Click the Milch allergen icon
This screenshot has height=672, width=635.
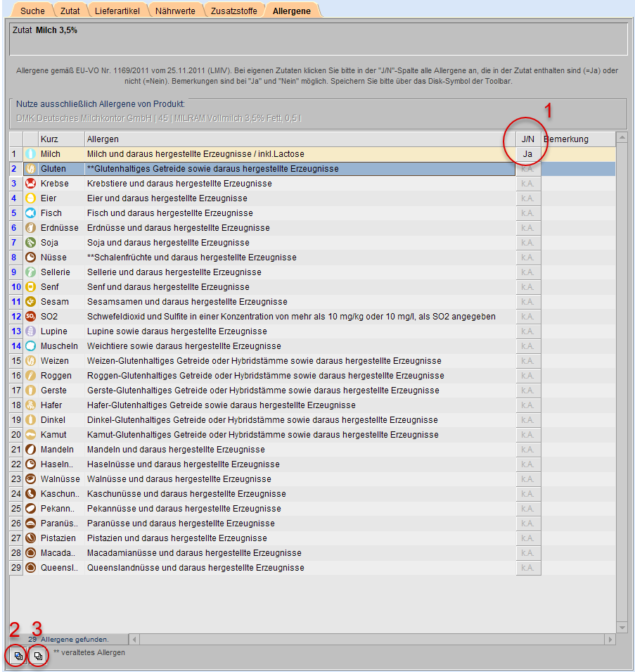[30, 154]
